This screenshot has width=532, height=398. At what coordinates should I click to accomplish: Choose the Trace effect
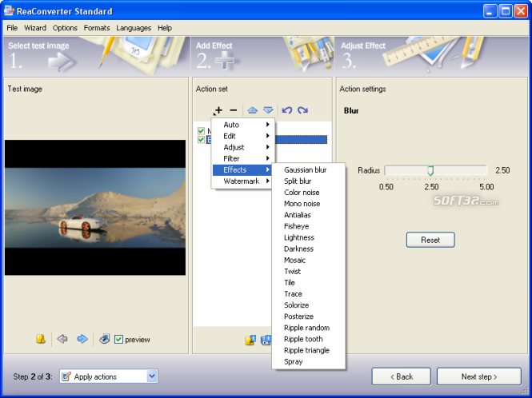(x=309, y=293)
